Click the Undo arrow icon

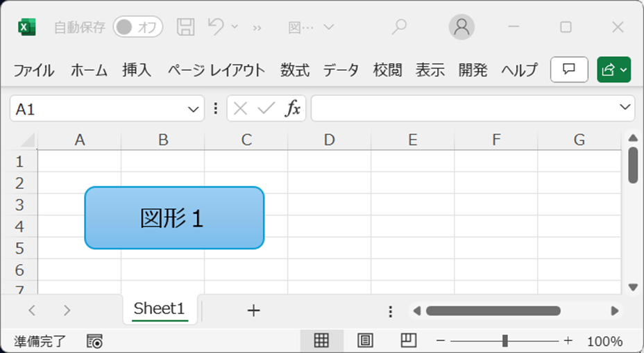[216, 26]
